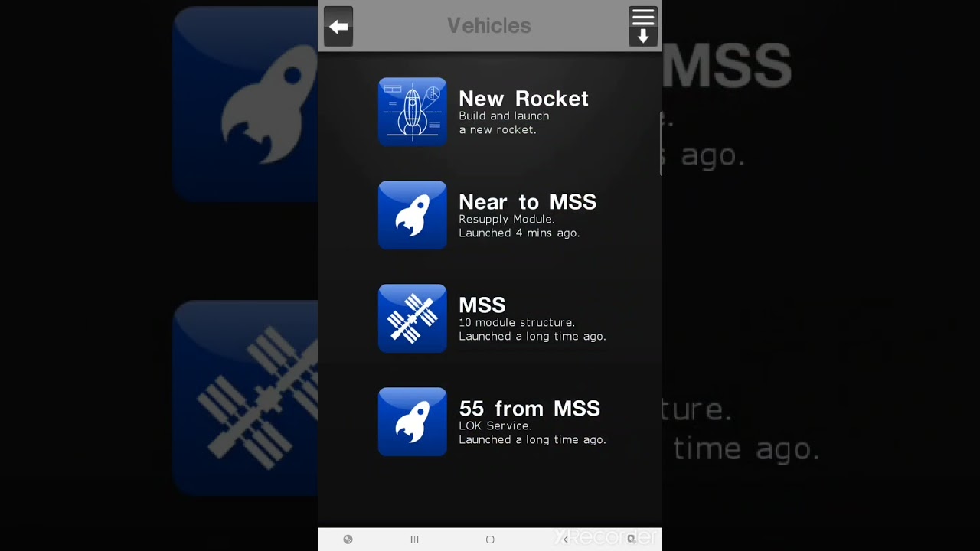Tap the circular icon beside the recent apps button
Screen dimensions: 980x551
tap(348, 540)
